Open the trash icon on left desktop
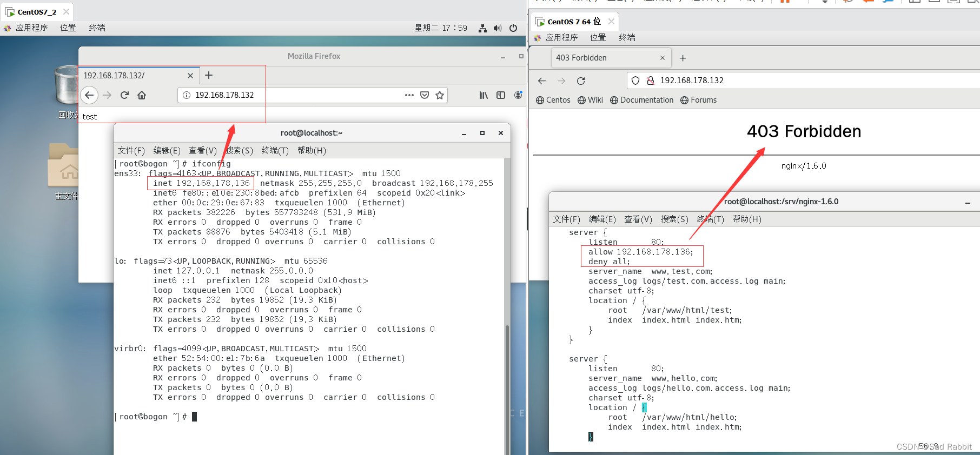 coord(67,85)
